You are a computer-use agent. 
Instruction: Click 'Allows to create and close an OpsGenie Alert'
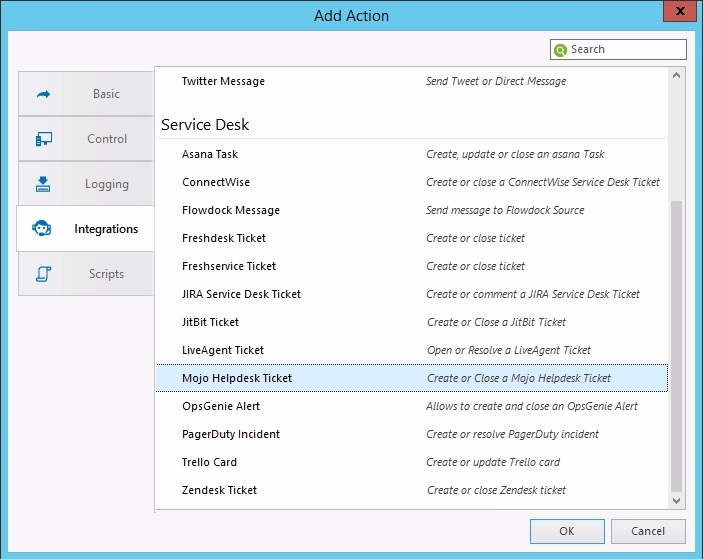(532, 406)
